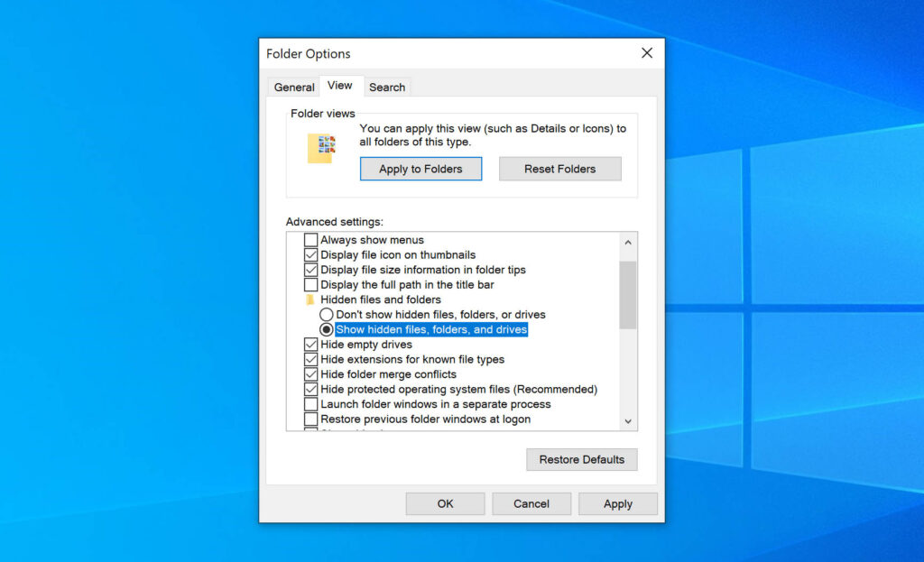Click the Restore Defaults button

582,459
